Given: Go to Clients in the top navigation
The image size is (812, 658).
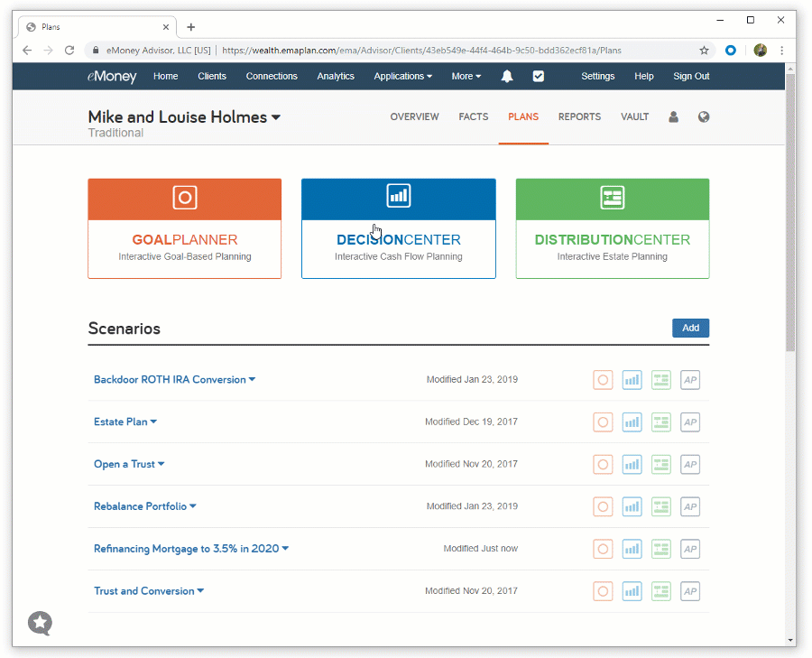Looking at the screenshot, I should [x=212, y=76].
